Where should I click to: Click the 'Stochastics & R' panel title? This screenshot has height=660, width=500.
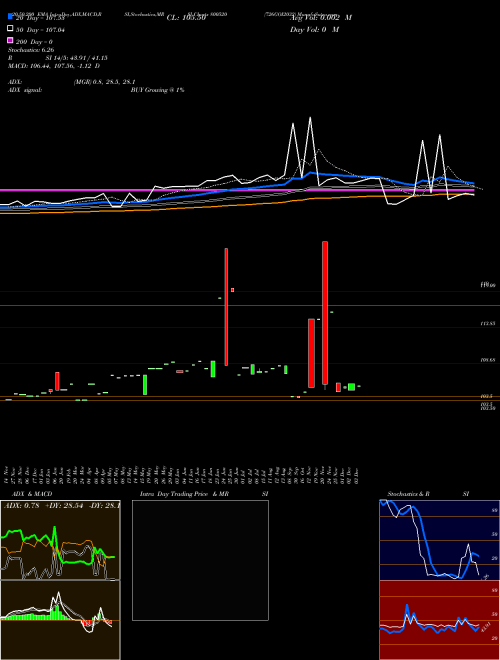click(x=408, y=494)
